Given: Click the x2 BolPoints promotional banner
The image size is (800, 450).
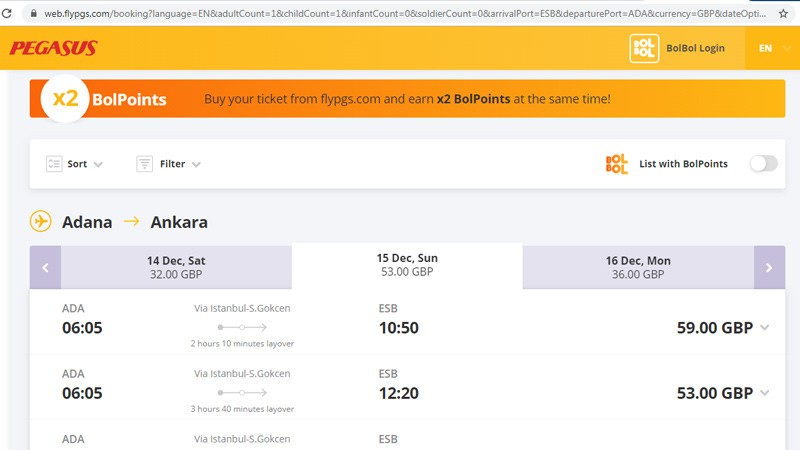Looking at the screenshot, I should (407, 100).
